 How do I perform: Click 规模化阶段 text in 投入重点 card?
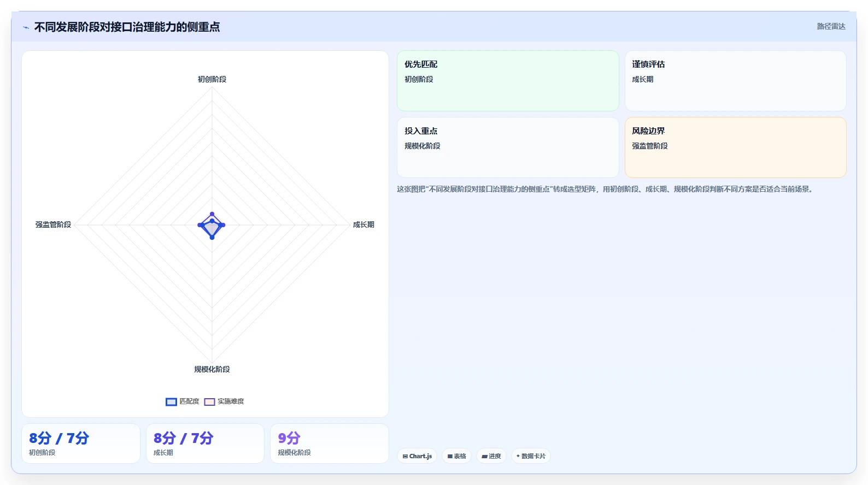coord(423,146)
